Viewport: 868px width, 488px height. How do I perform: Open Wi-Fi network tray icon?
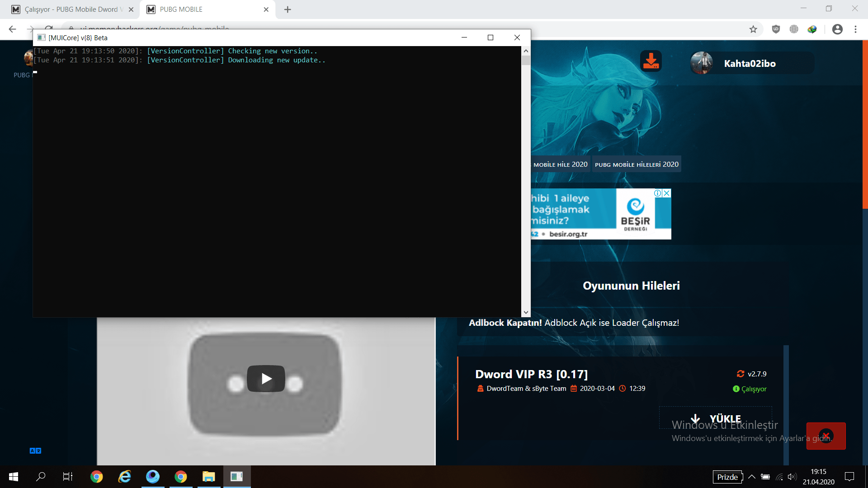pyautogui.click(x=779, y=477)
